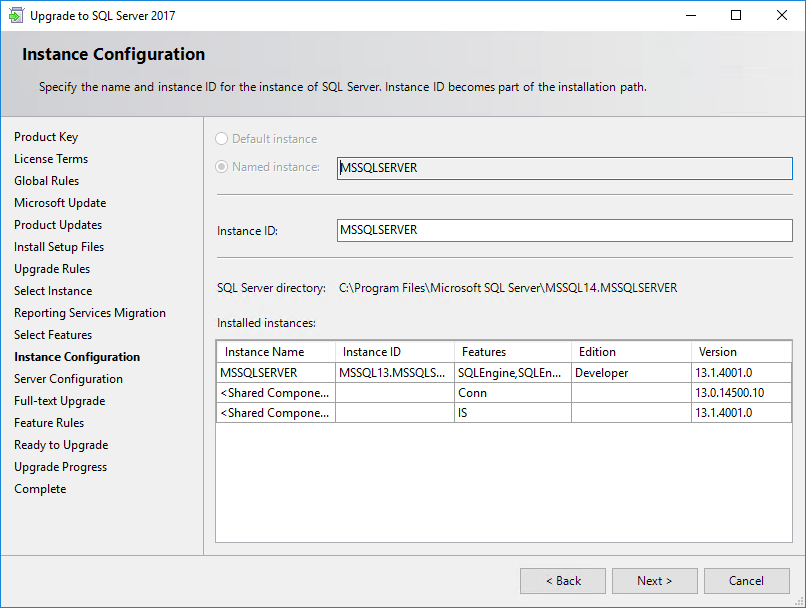Open the Product Key step

pyautogui.click(x=46, y=137)
